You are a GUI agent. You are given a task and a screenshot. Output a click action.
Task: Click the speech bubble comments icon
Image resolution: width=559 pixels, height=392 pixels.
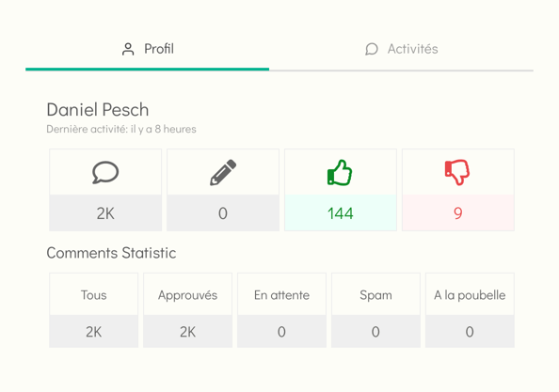click(x=105, y=173)
